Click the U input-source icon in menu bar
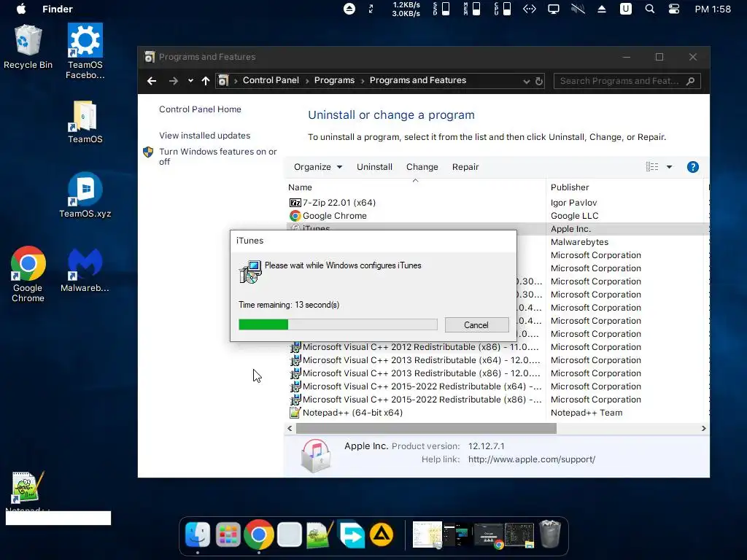Image resolution: width=747 pixels, height=560 pixels. (625, 9)
